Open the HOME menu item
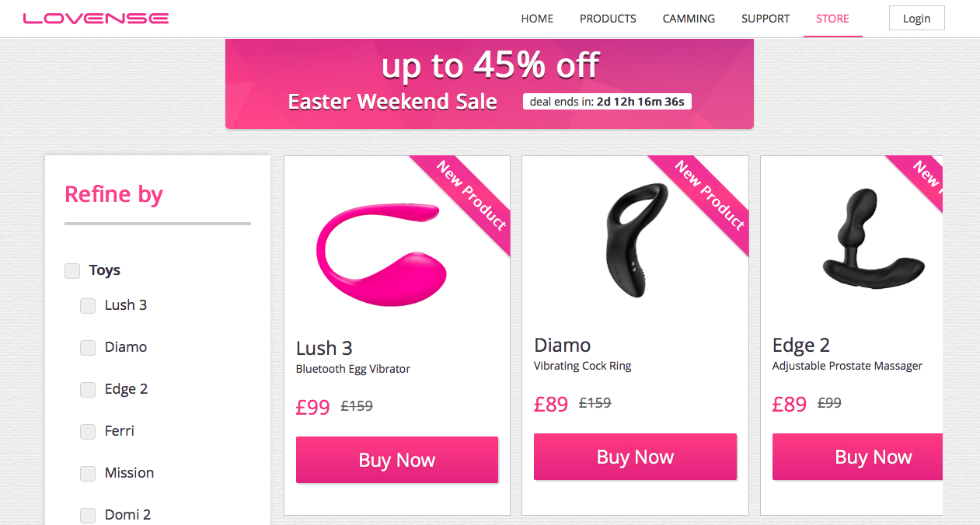Viewport: 980px width, 525px height. 537,19
